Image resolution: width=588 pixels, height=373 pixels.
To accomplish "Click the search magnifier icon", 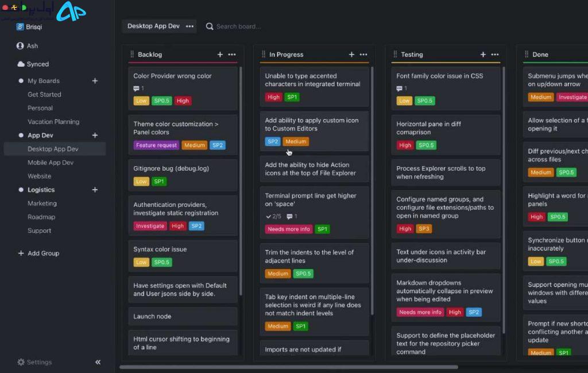I will coord(210,26).
